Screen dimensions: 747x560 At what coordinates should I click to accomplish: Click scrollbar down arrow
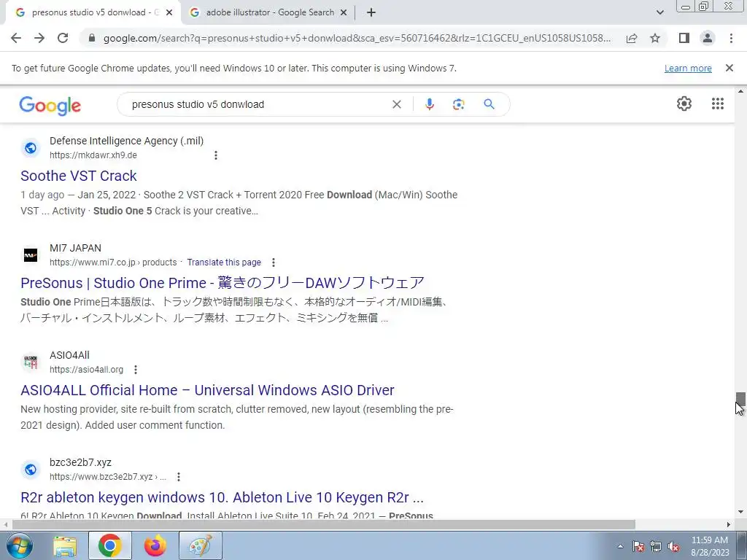click(740, 513)
